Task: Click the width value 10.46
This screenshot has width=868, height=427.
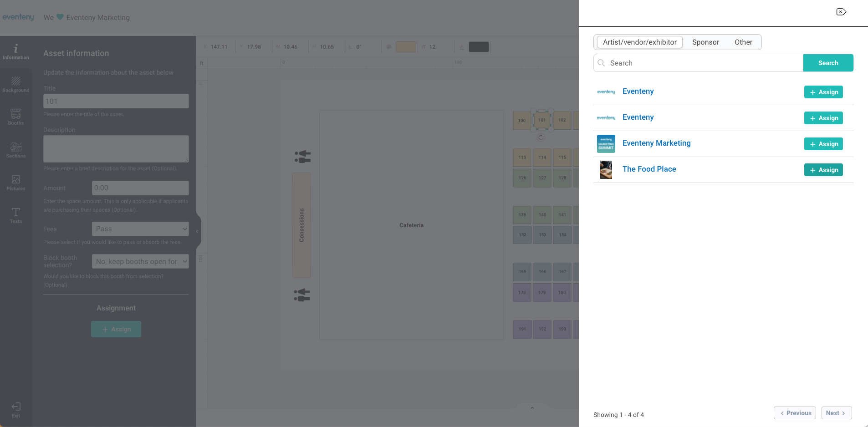Action: click(x=290, y=47)
